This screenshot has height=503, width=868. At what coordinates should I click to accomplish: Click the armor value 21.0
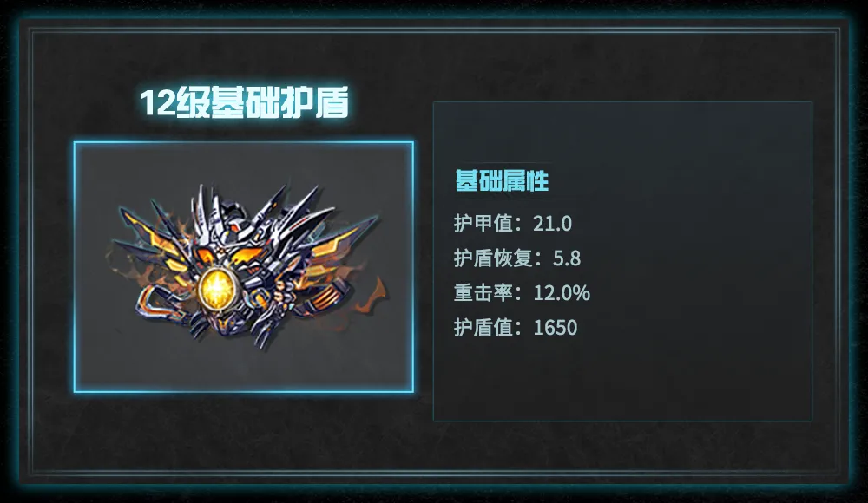pyautogui.click(x=552, y=224)
